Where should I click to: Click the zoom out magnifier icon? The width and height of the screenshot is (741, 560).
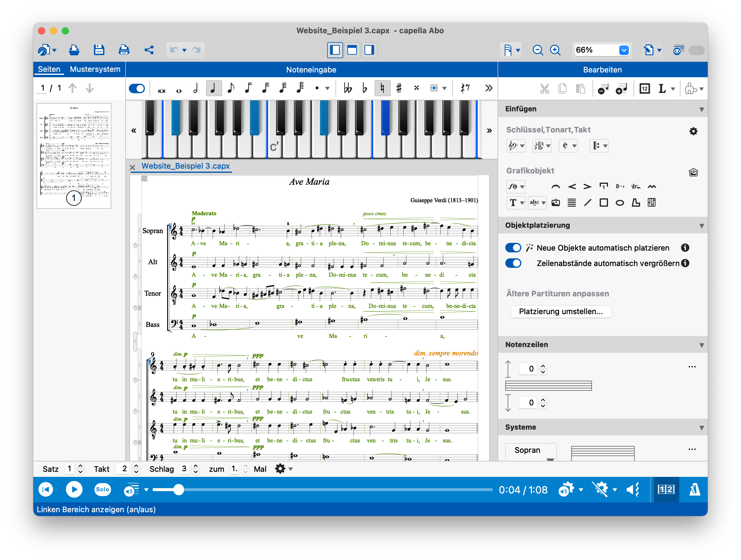pyautogui.click(x=538, y=50)
